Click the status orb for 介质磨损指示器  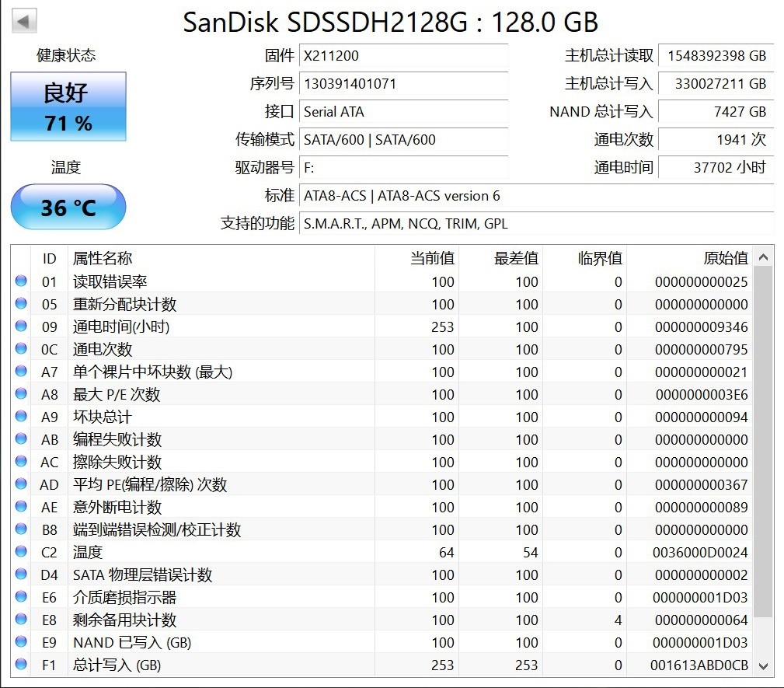click(21, 597)
